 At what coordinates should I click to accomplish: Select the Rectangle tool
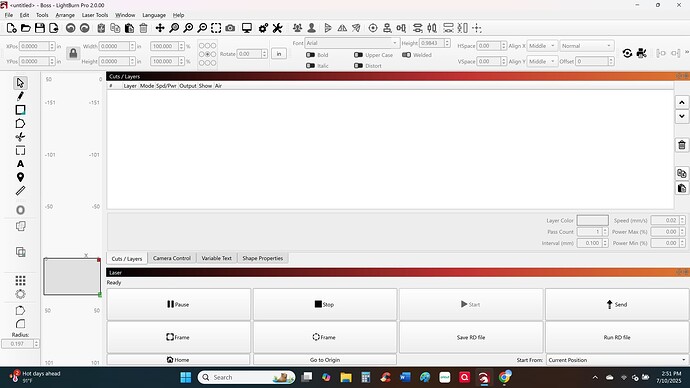20,110
